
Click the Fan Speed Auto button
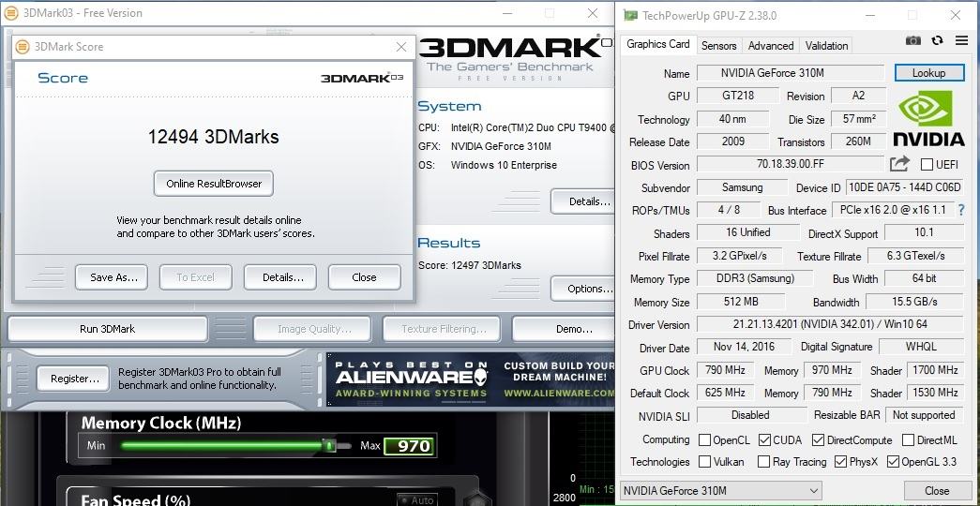[416, 499]
